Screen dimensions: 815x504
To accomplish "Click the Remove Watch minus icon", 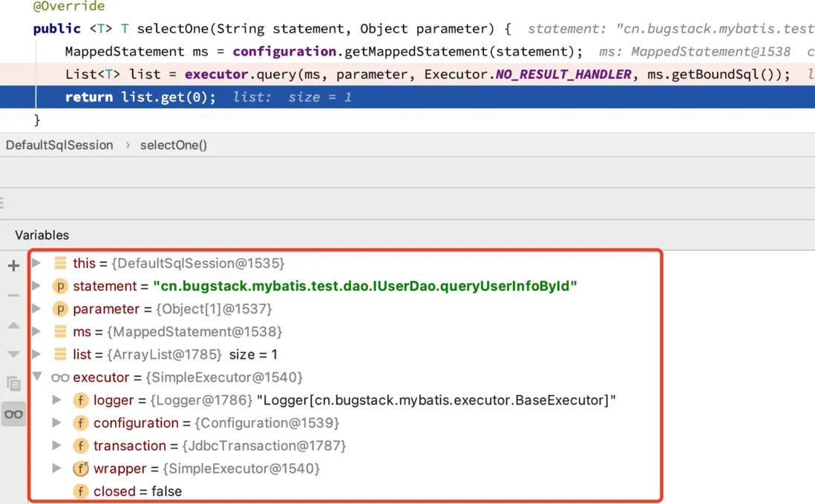I will tap(13, 295).
